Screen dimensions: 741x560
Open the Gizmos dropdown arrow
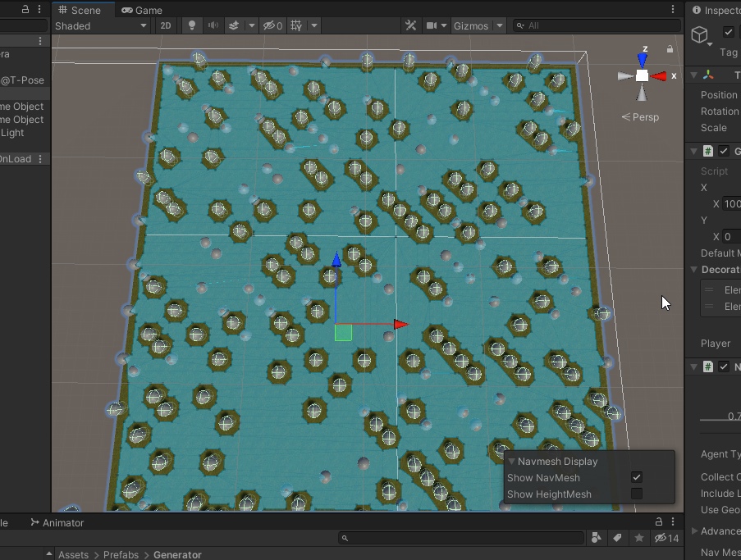(x=500, y=26)
